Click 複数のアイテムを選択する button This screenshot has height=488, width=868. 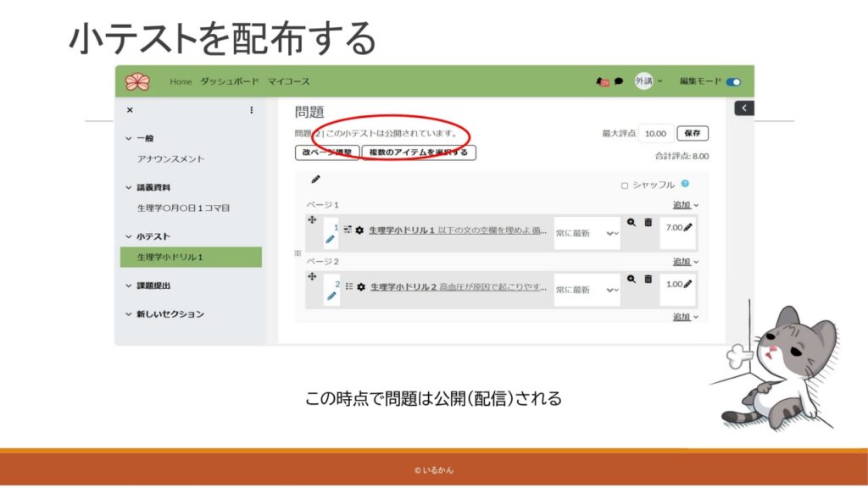point(419,152)
